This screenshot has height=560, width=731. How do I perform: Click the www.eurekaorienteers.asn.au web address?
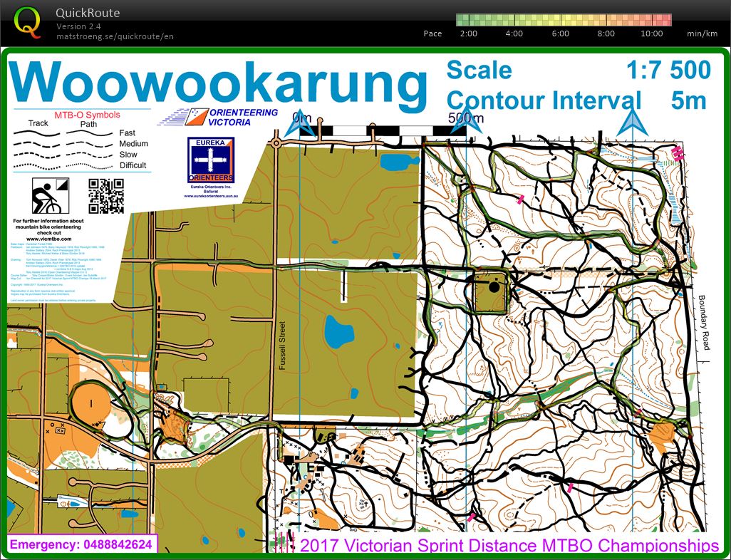209,196
